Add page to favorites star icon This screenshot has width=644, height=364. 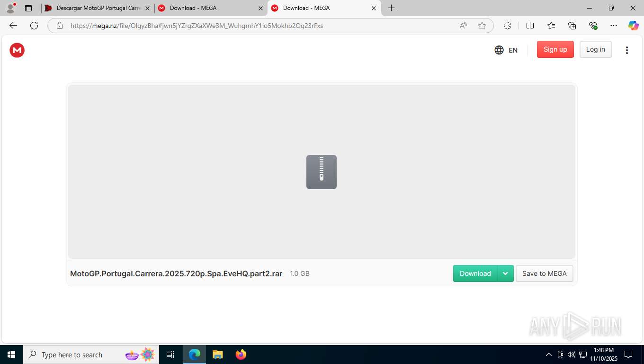[482, 26]
